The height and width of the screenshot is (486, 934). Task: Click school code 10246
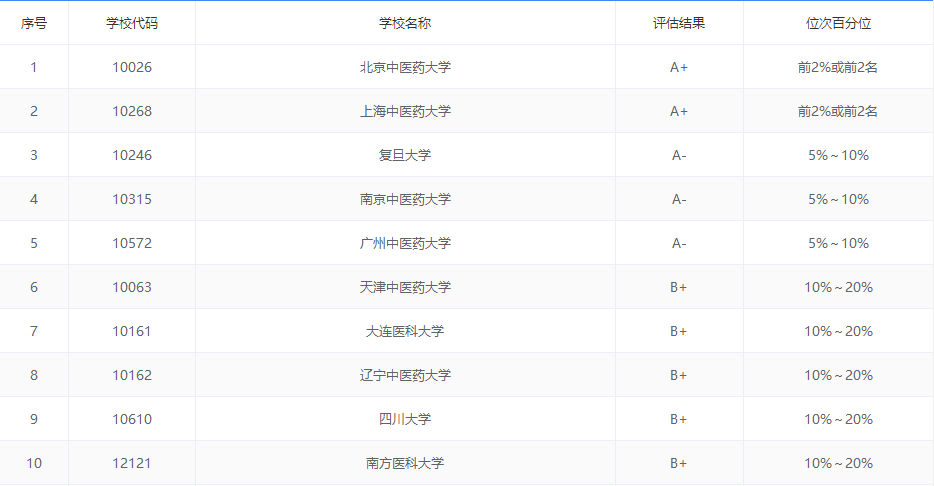(x=131, y=155)
